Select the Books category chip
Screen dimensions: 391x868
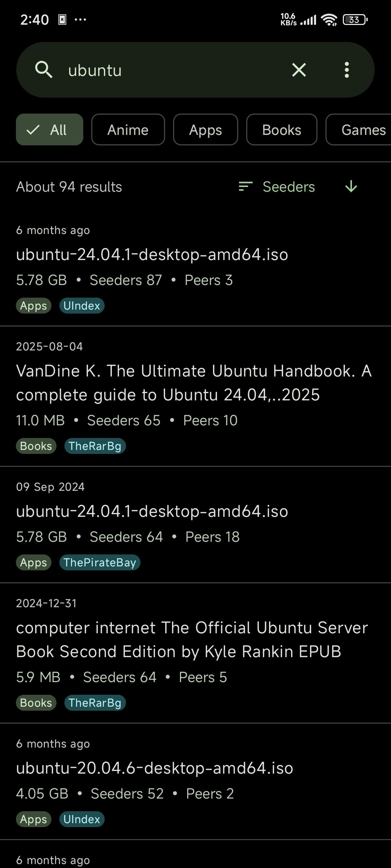[x=282, y=129]
